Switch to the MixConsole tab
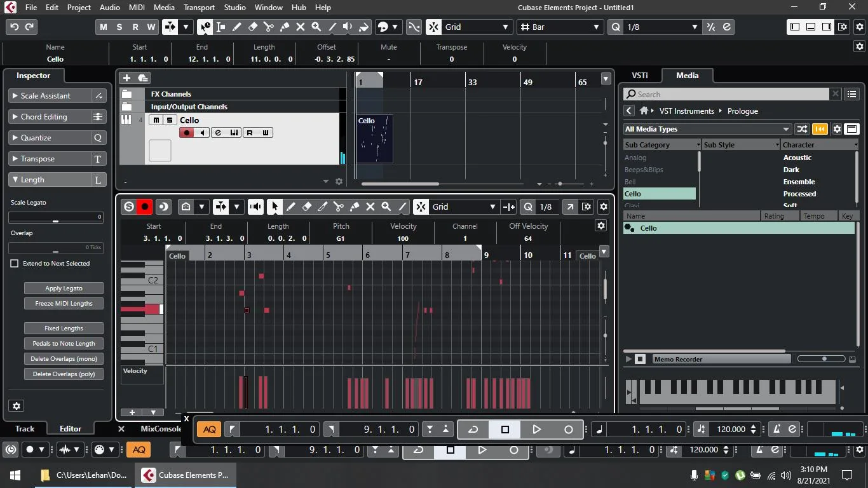868x488 pixels. click(161, 429)
